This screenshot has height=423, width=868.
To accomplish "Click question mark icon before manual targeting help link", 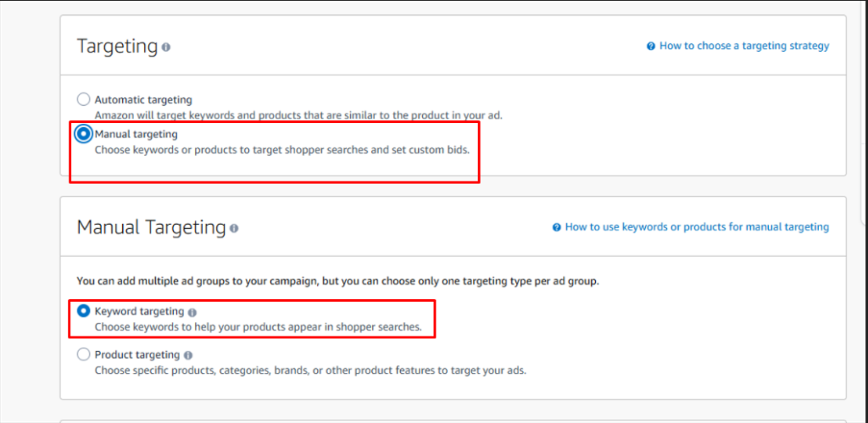I will pyautogui.click(x=556, y=227).
